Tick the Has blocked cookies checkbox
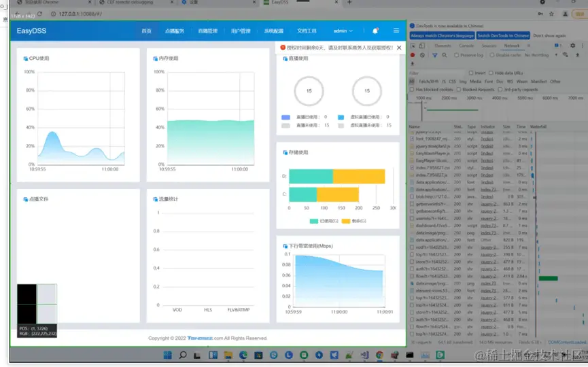The width and height of the screenshot is (588, 367). tap(412, 90)
